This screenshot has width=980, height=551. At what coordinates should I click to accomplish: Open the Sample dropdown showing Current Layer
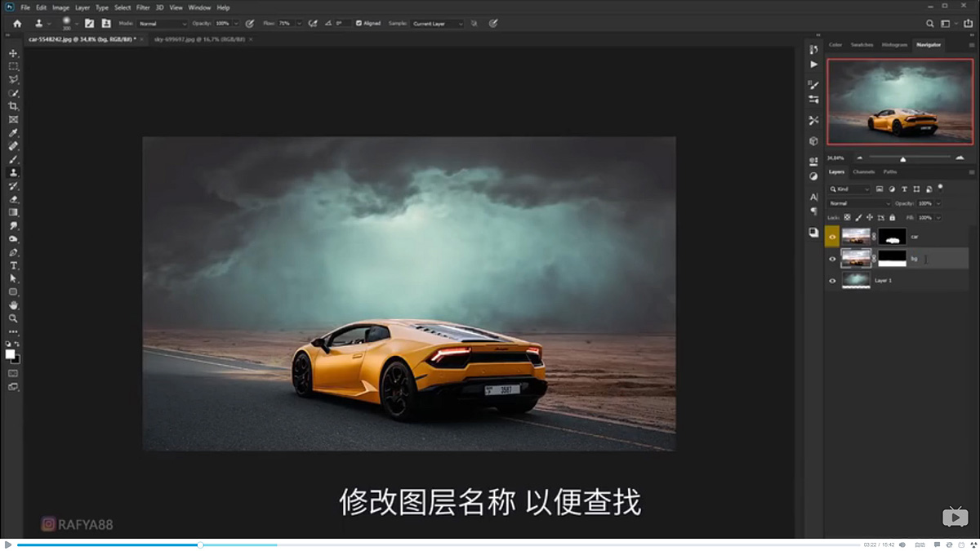click(435, 23)
